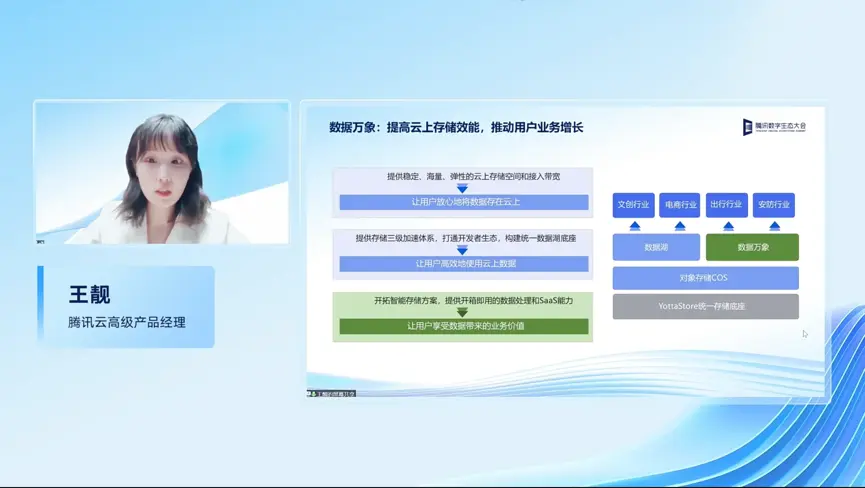The width and height of the screenshot is (865, 488).
Task: Click the blue down arrow above 让用户高效地使用云上数据
Action: [x=462, y=250]
